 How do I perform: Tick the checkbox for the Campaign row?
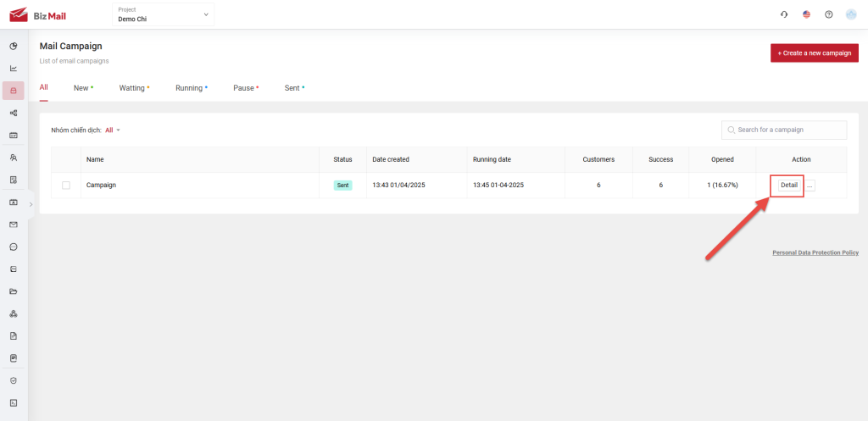[x=66, y=185]
